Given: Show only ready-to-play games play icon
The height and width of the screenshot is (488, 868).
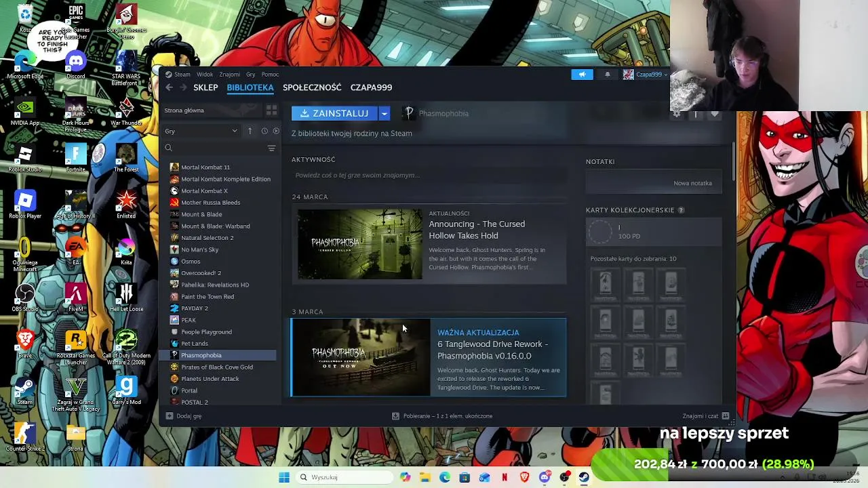Looking at the screenshot, I should click(275, 131).
